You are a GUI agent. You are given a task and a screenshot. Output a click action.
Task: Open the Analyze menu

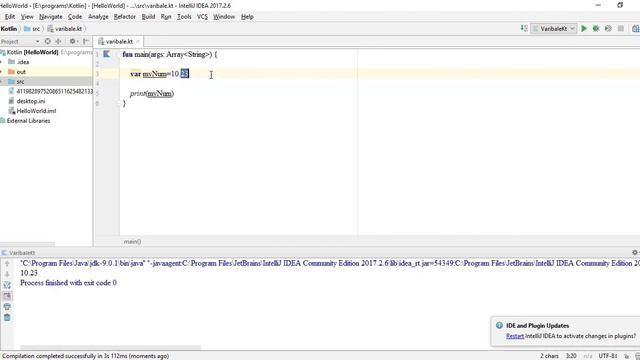pyautogui.click(x=98, y=17)
